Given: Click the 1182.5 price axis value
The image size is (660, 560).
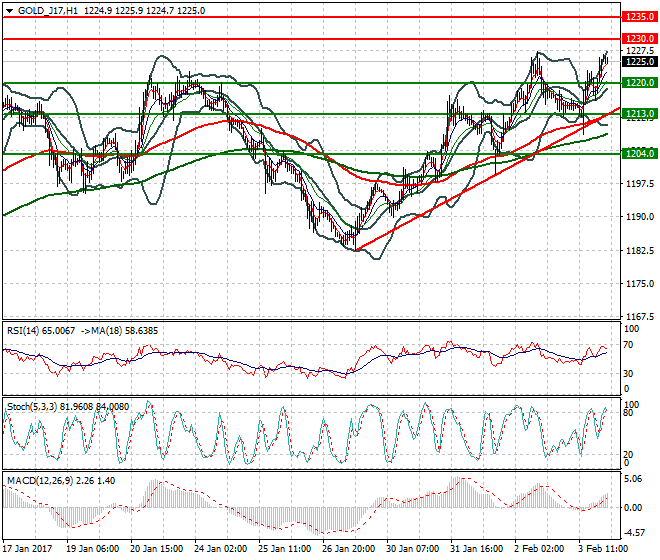Looking at the screenshot, I should (640, 251).
